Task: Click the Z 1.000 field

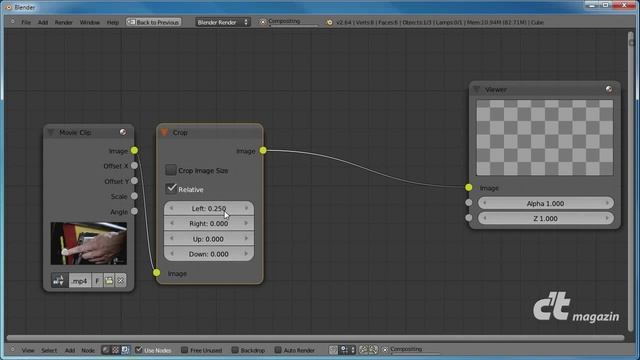Action: 546,218
